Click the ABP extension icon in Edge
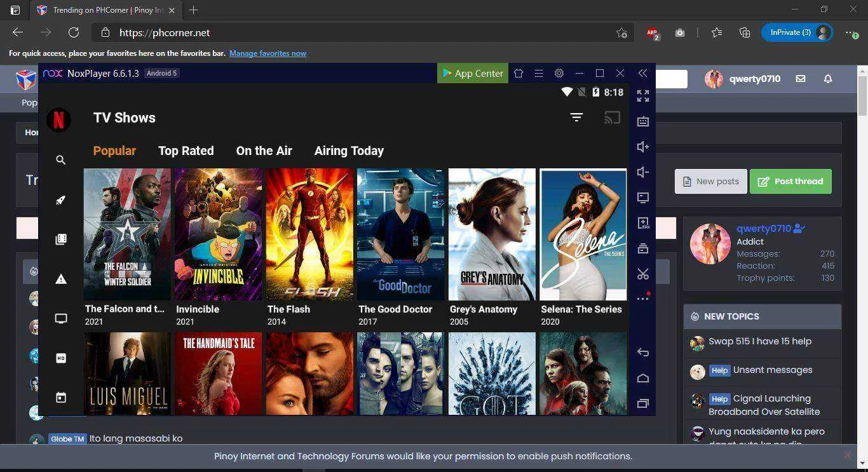The height and width of the screenshot is (472, 868). click(x=653, y=33)
